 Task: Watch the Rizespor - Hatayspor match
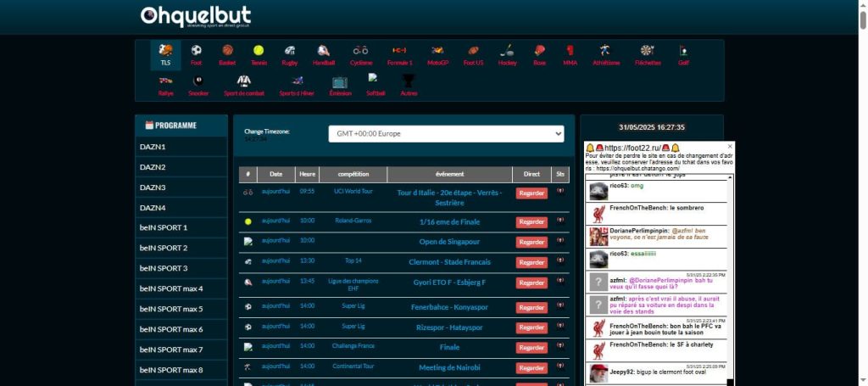click(x=532, y=327)
